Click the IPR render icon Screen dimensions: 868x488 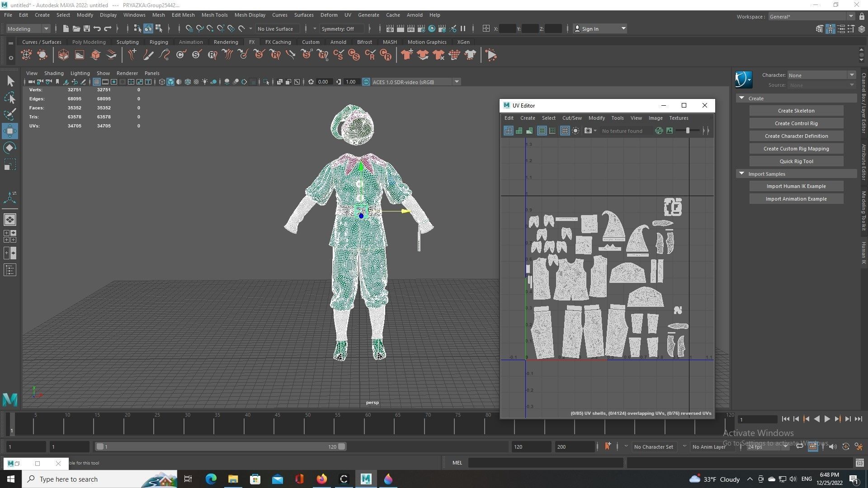[x=410, y=28]
